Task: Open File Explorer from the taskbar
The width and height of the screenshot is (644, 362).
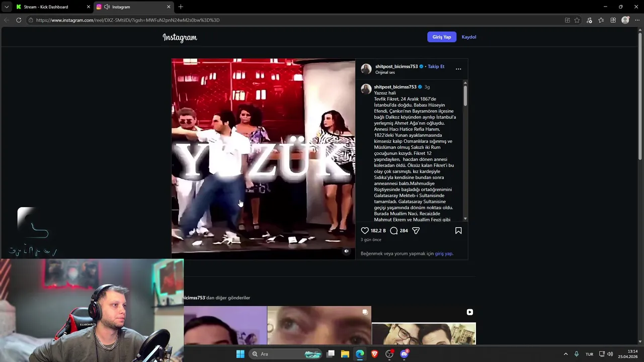Action: 345,354
